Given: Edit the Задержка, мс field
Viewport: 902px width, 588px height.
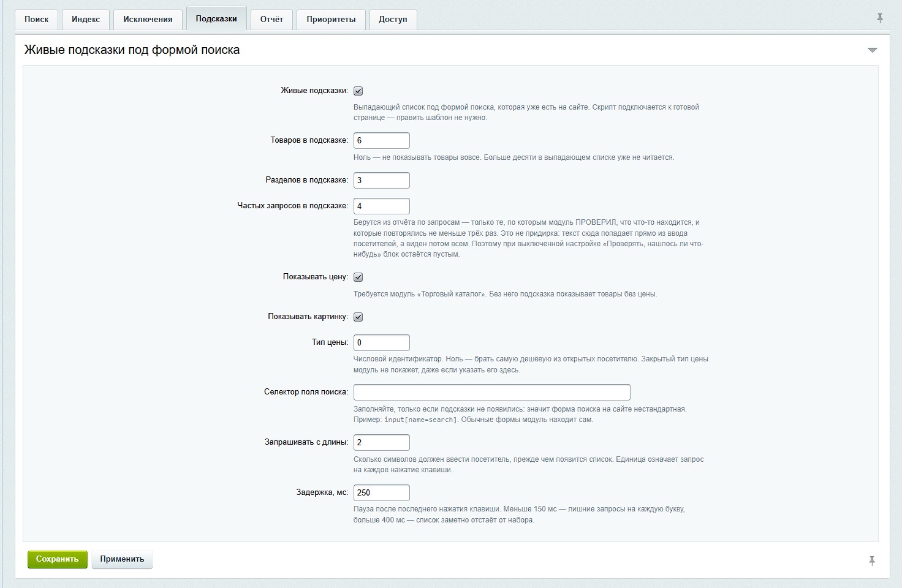Looking at the screenshot, I should point(381,492).
